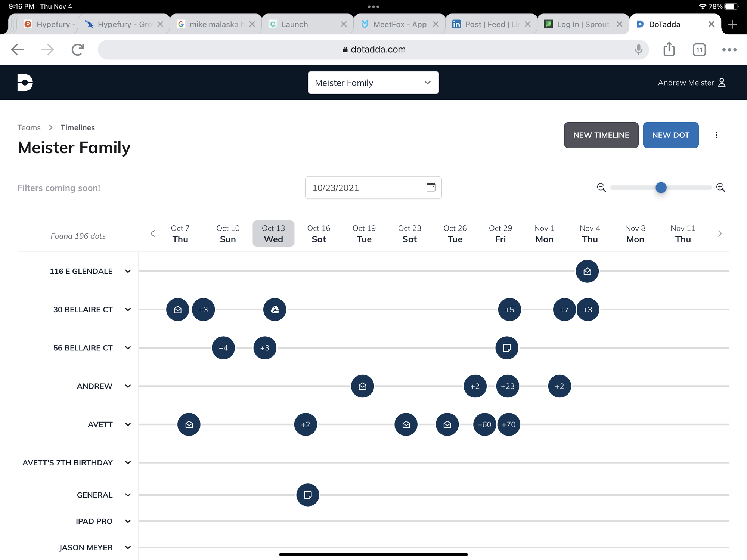Viewport: 747px width, 560px height.
Task: Open the email dot on 116 E Glendale timeline
Action: pyautogui.click(x=587, y=271)
